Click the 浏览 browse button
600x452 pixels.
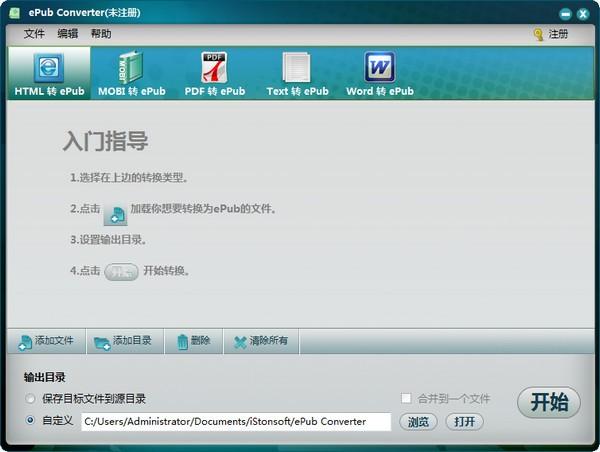tap(418, 422)
